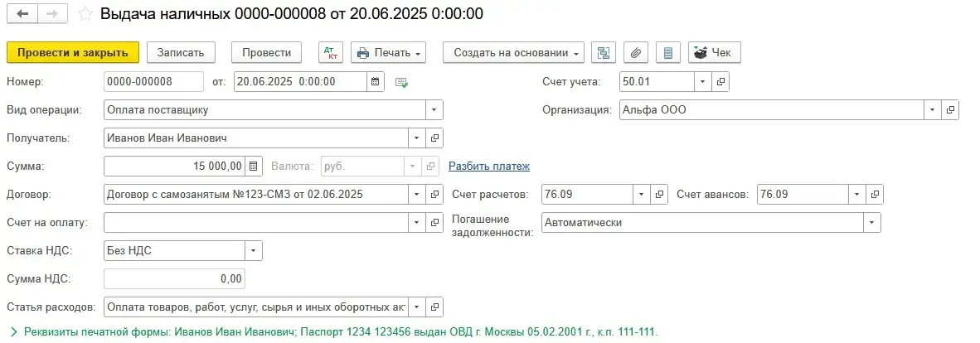Expand the Ставка НДС dropdown list
Image resolution: width=980 pixels, height=343 pixels.
(x=254, y=251)
